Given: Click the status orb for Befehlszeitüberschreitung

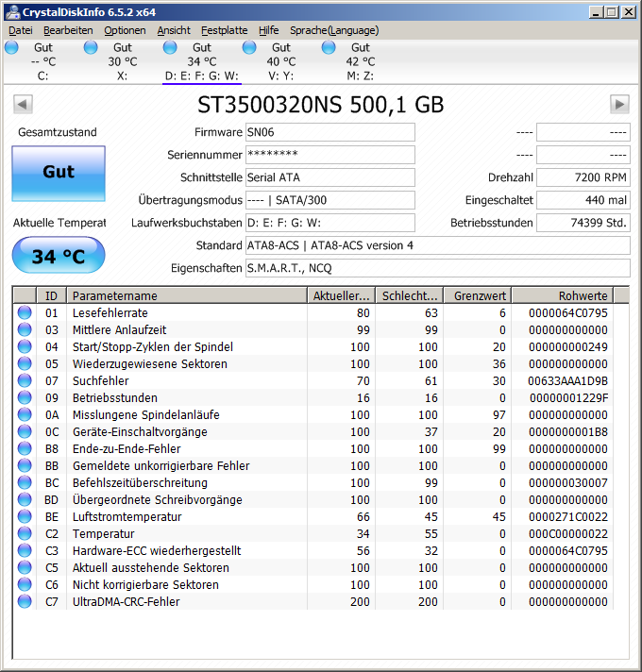Looking at the screenshot, I should [x=25, y=482].
